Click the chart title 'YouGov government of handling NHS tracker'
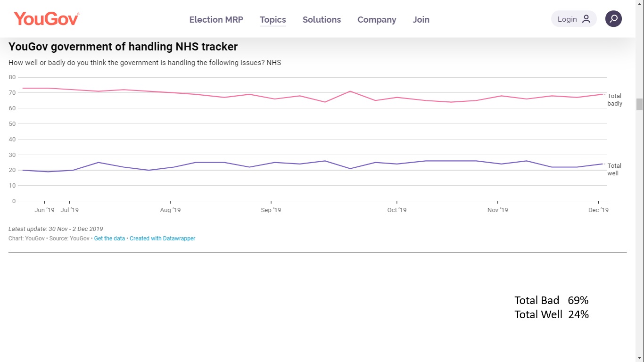This screenshot has height=362, width=644. click(x=123, y=47)
